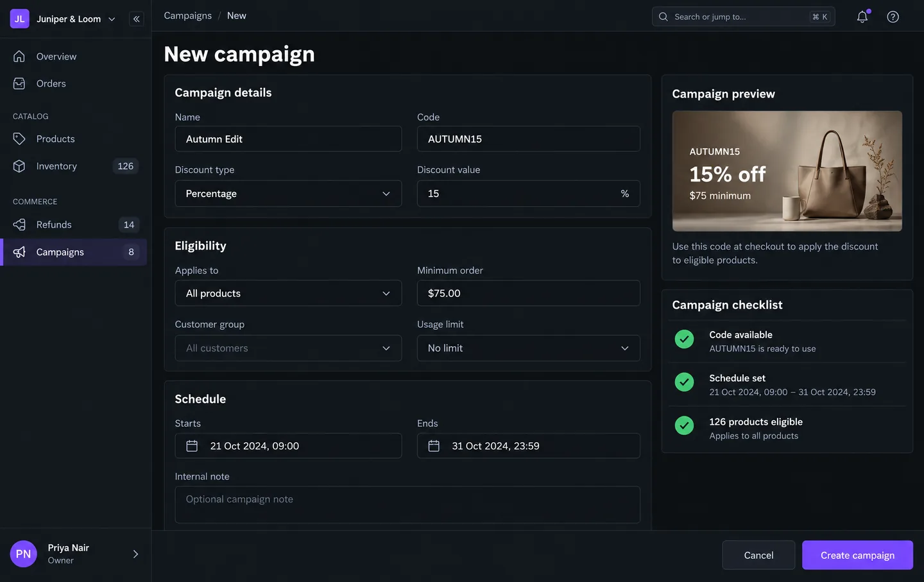This screenshot has width=924, height=582.
Task: Expand the Priya Nair account menu chevron
Action: [135, 554]
